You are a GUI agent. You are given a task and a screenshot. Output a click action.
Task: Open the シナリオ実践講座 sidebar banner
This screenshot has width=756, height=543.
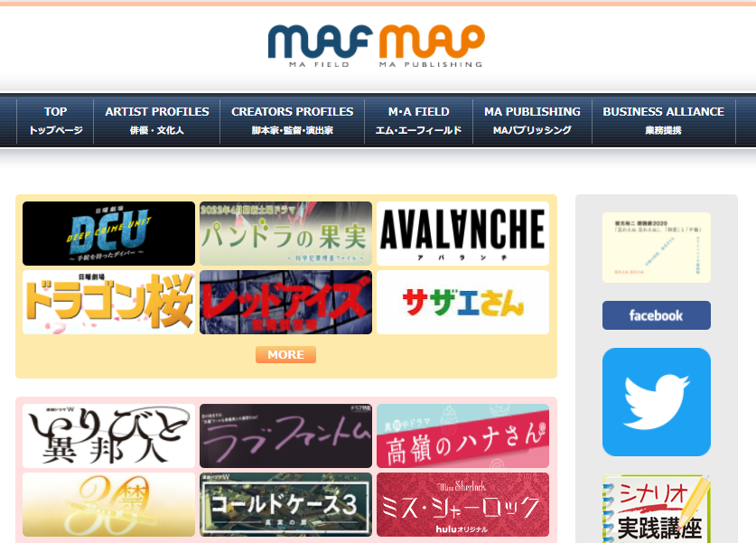coord(656,508)
